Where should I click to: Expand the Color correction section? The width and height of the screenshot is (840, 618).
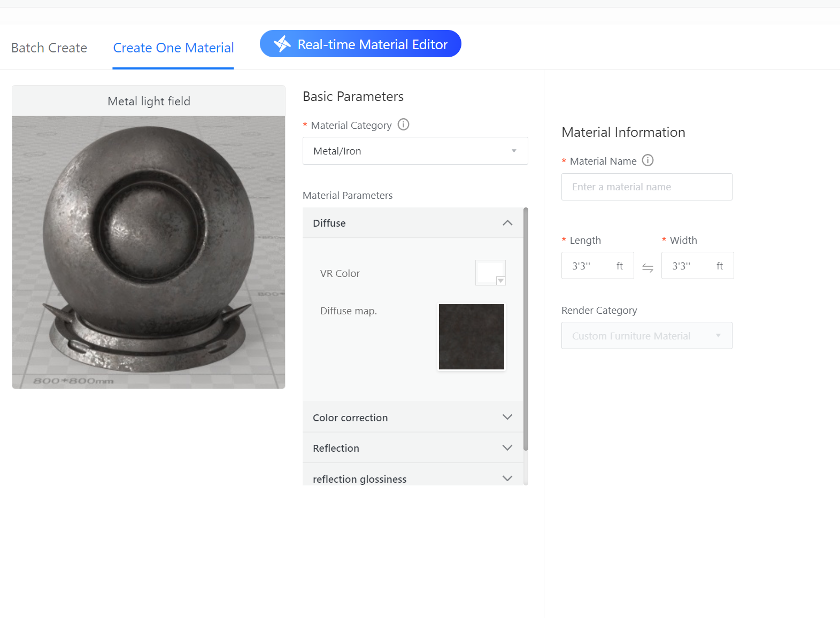click(507, 417)
